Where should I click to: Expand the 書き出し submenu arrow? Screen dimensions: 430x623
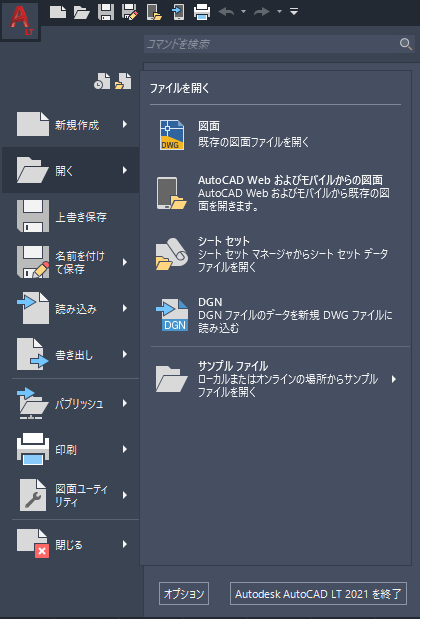pos(125,354)
